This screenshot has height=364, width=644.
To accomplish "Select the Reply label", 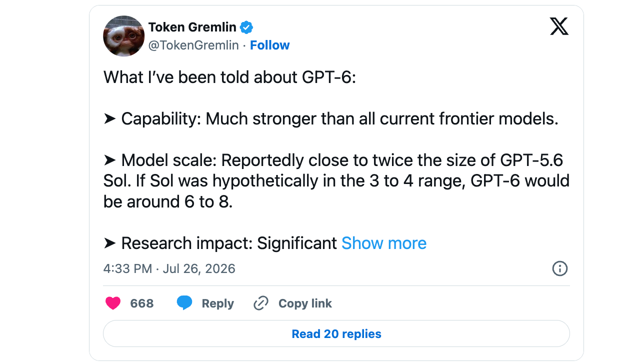I will click(217, 303).
